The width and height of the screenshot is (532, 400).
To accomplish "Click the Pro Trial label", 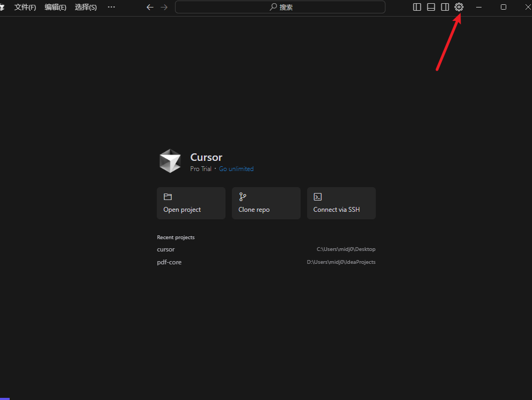I will 201,169.
